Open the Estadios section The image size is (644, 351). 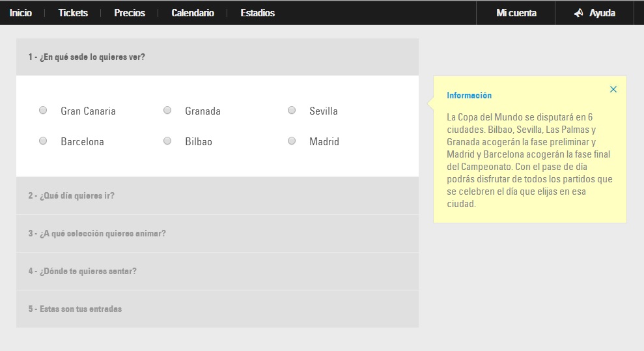(257, 13)
